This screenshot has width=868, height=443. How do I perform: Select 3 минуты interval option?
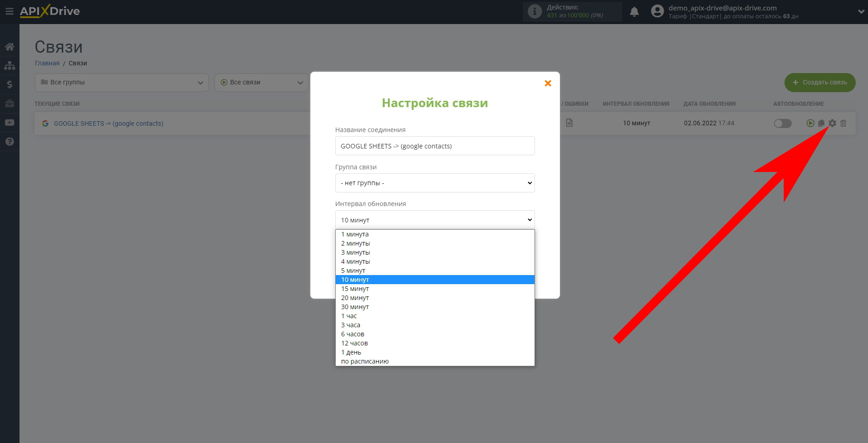tap(435, 252)
